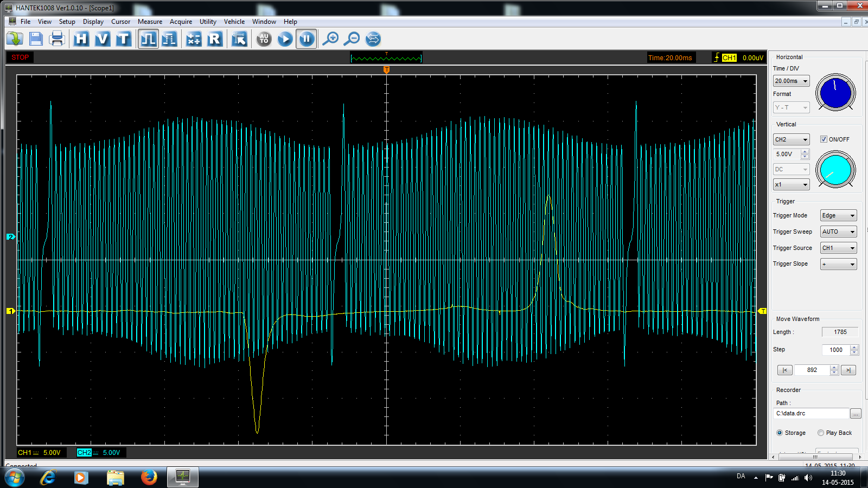Screen dimensions: 868x488
Task: Select the Storage radio button
Action: click(780, 433)
